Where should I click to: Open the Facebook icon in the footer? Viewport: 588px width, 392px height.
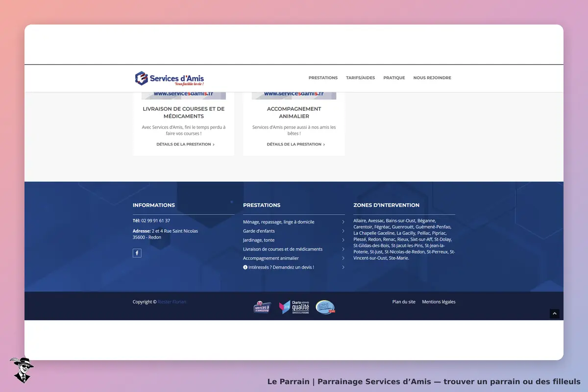click(137, 253)
